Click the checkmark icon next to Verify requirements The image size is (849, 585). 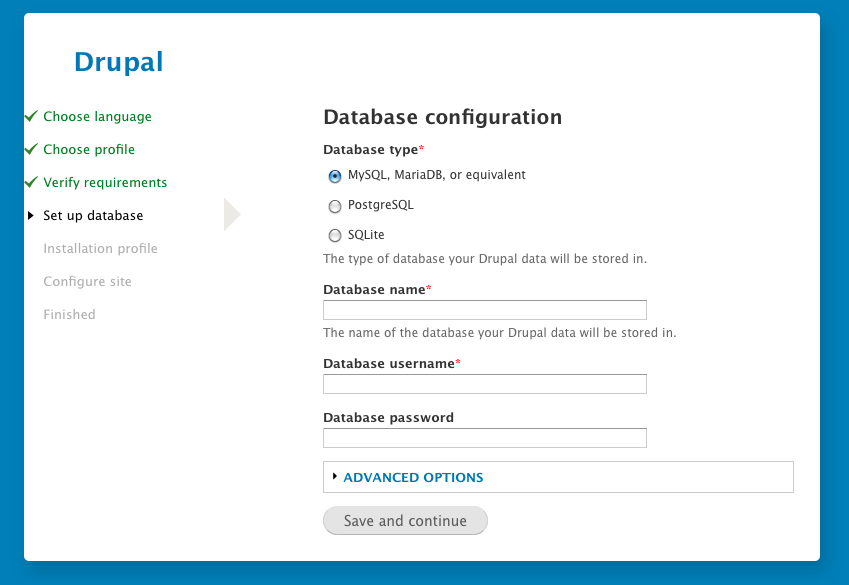click(x=31, y=182)
